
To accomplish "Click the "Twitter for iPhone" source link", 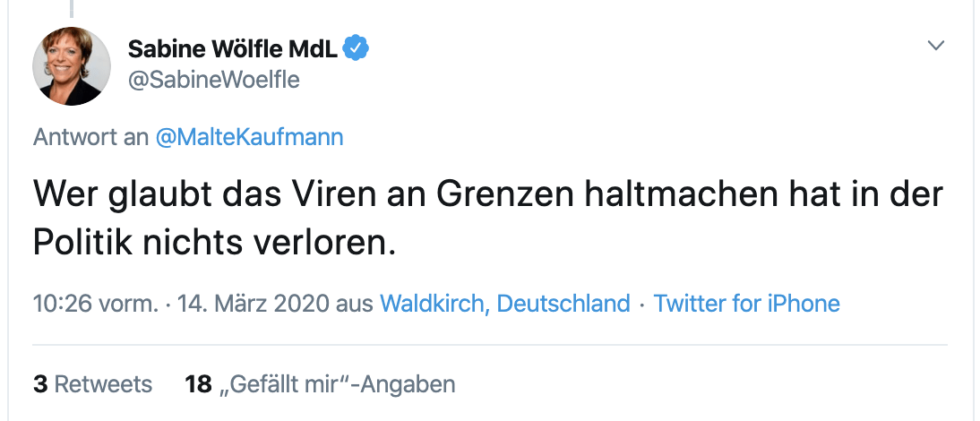I will [747, 303].
